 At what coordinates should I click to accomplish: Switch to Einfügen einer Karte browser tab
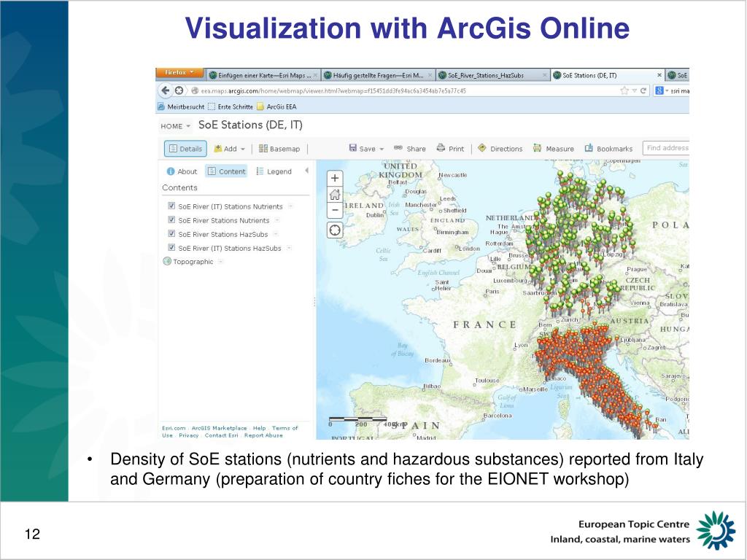click(262, 75)
